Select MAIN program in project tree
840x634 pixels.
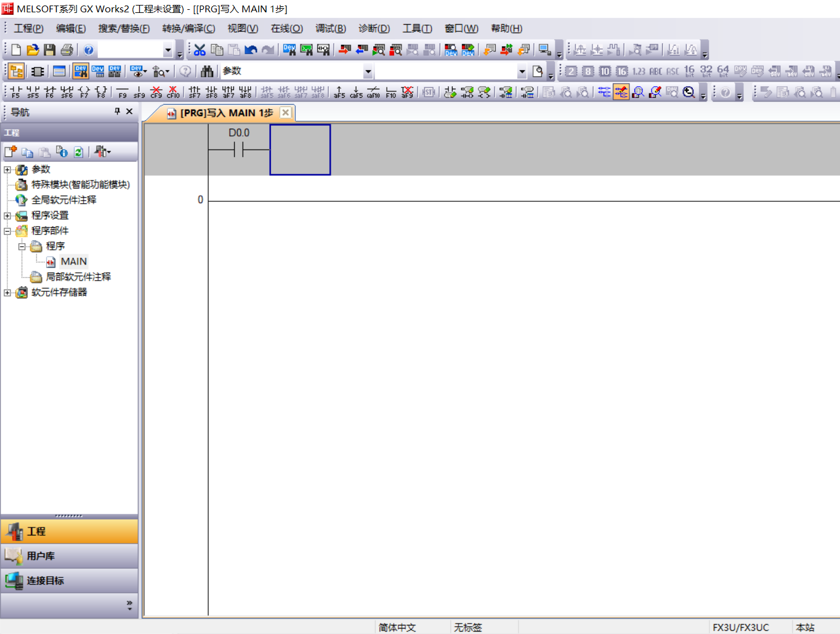point(73,262)
